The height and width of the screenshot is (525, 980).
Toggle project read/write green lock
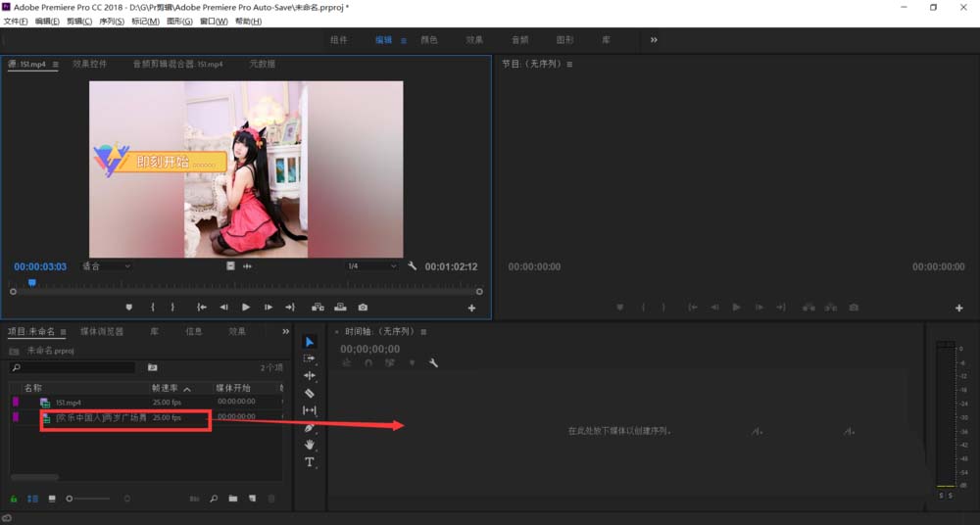point(14,499)
